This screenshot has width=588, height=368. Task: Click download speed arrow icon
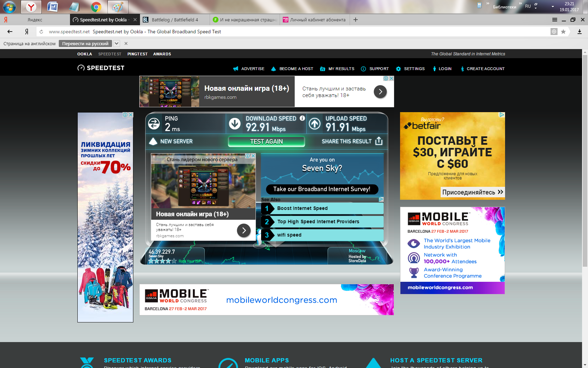[234, 123]
